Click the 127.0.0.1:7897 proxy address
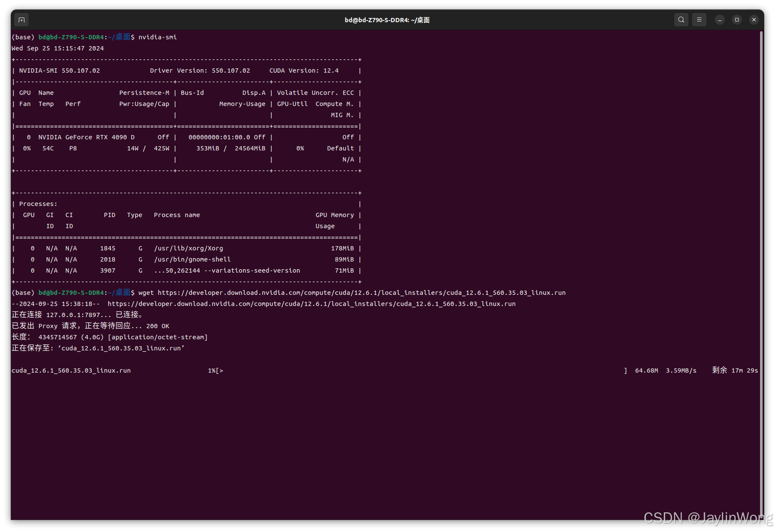 click(73, 315)
